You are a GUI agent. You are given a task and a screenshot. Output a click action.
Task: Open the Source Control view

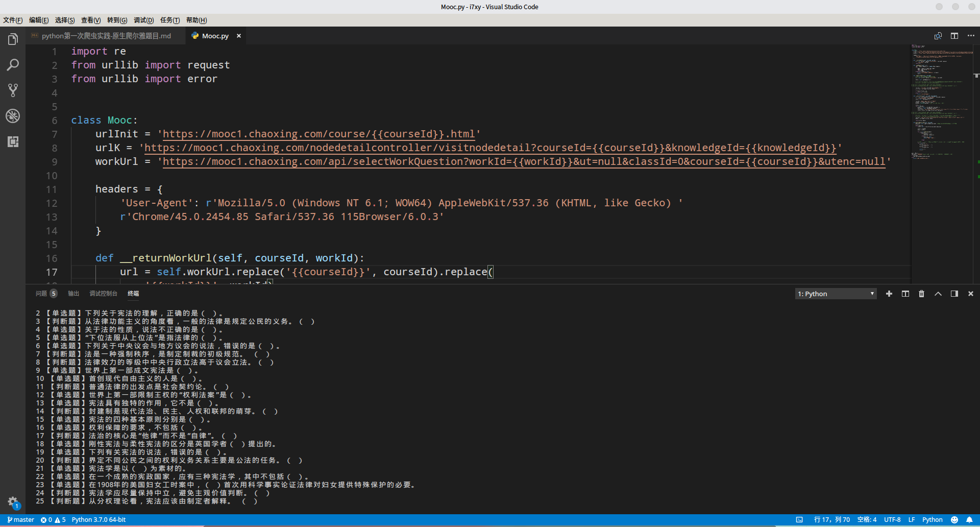(13, 90)
